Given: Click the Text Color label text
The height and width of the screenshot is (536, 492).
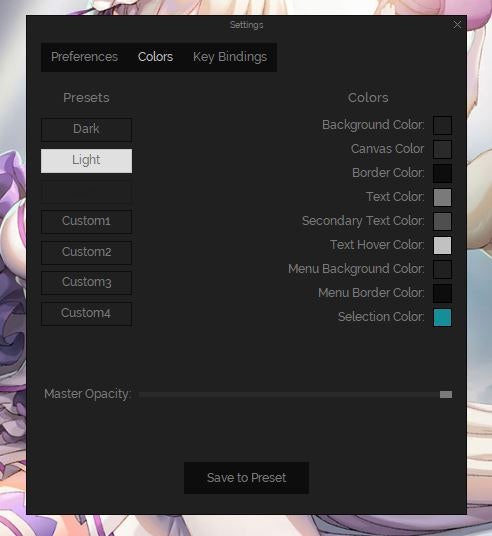Looking at the screenshot, I should 395,197.
